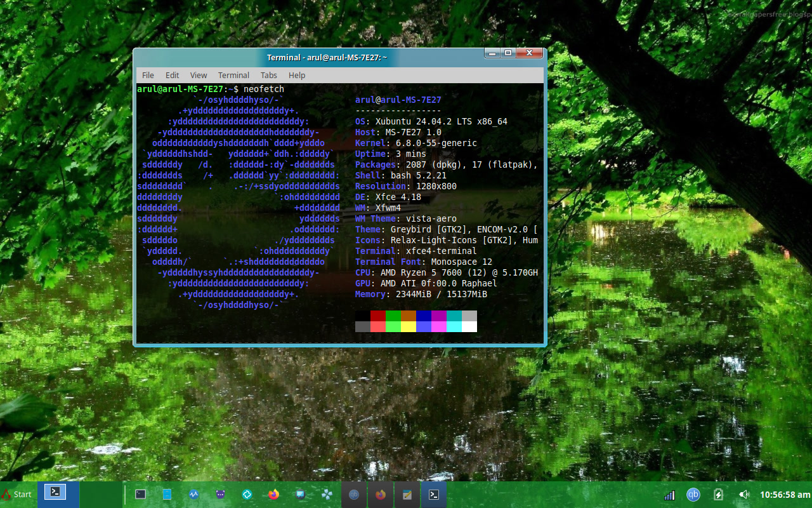Click the 'Uptime: 3 mins' line
This screenshot has height=508, width=812.
[391, 154]
